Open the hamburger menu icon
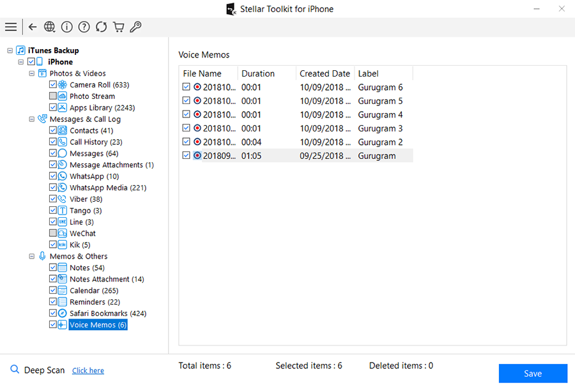 click(11, 27)
